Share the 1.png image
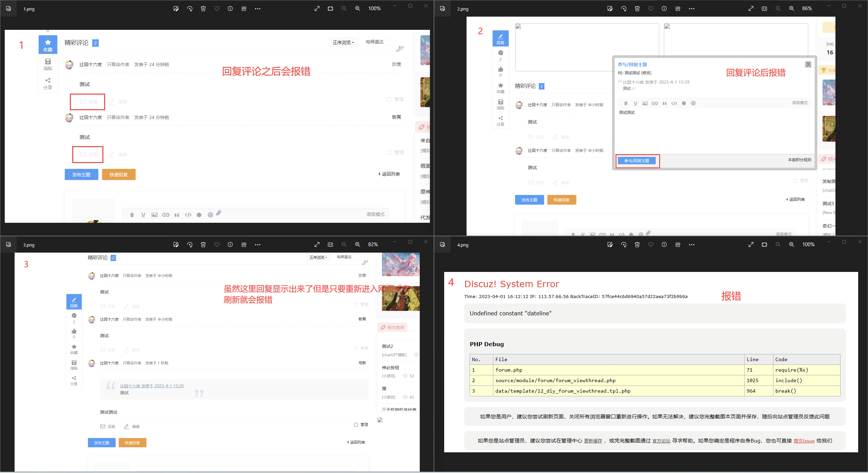The width and height of the screenshot is (868, 473). coord(244,9)
